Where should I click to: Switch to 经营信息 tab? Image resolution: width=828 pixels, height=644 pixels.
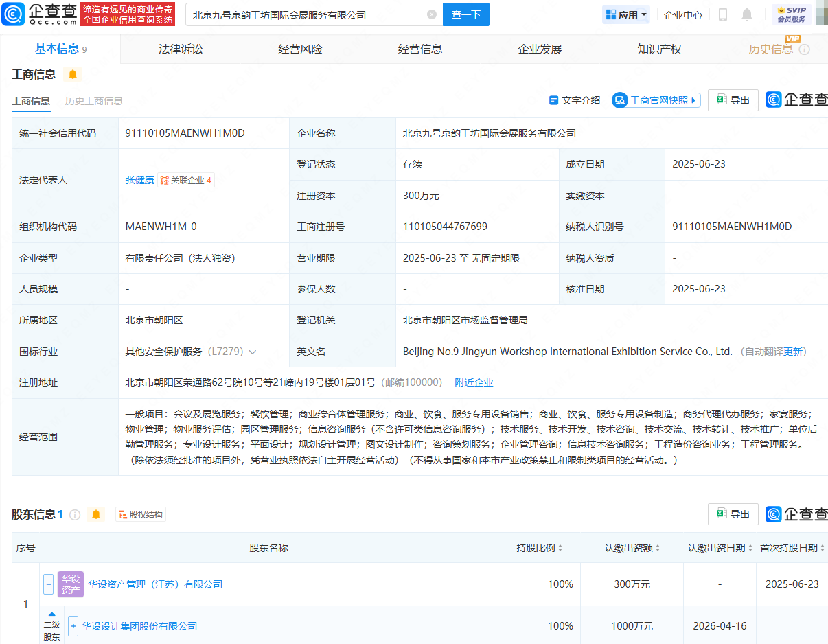click(x=420, y=49)
